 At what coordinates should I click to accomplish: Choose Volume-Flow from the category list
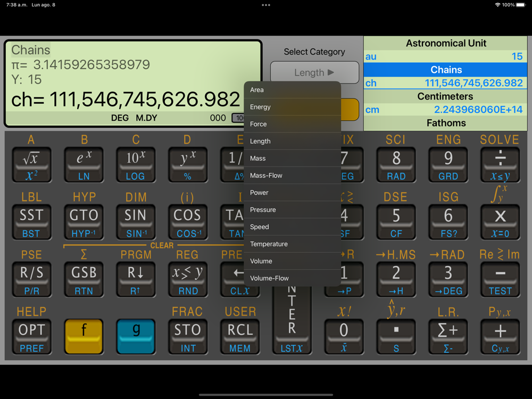[x=292, y=278]
